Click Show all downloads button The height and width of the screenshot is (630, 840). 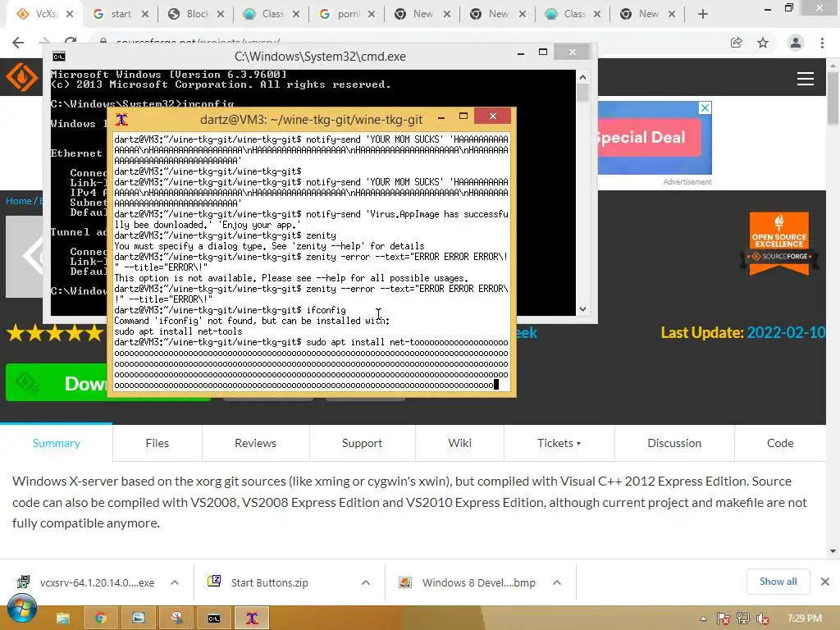[778, 582]
